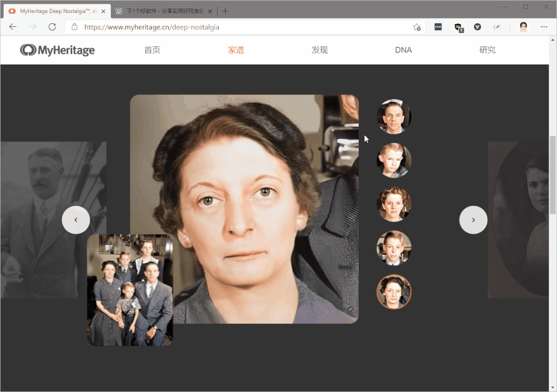This screenshot has height=392, width=557.
Task: Add page to favorites star icon
Action: [x=417, y=27]
